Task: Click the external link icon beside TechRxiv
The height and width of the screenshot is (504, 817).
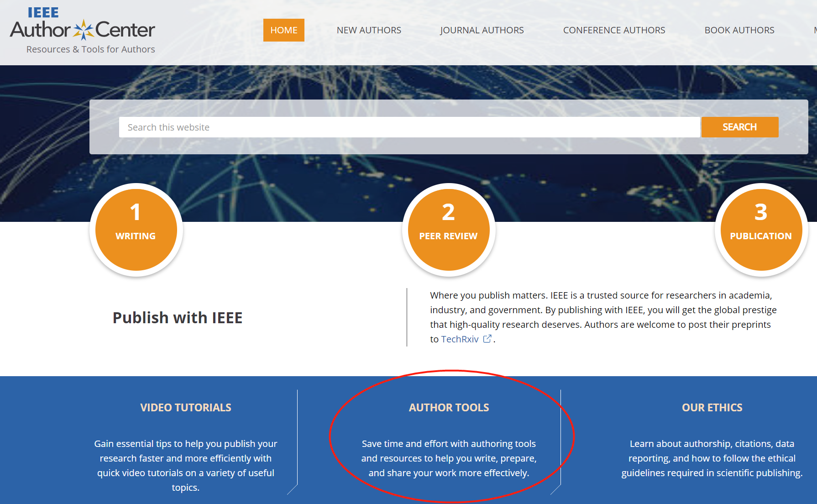Action: [487, 338]
